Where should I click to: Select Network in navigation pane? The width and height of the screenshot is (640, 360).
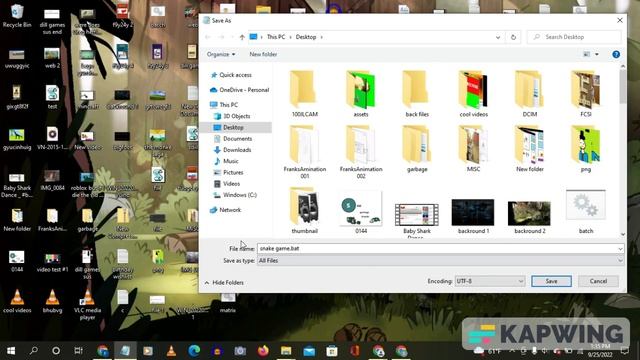(x=229, y=210)
